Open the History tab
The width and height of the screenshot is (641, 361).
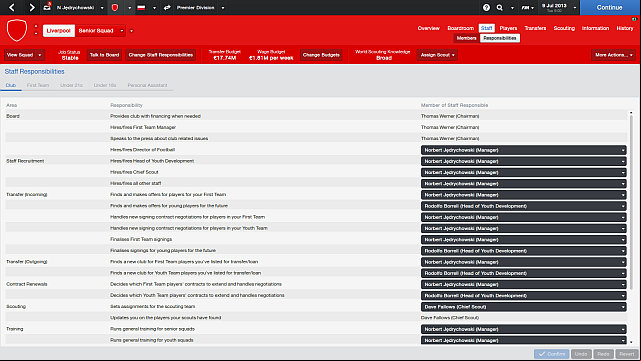(x=625, y=28)
